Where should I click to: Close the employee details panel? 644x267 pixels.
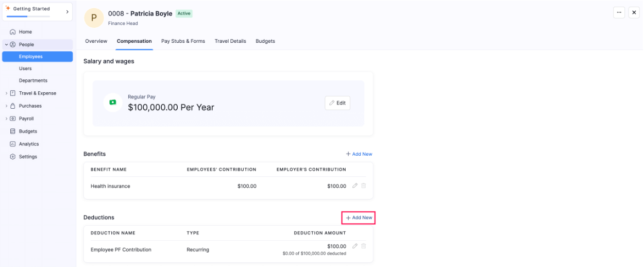coord(634,12)
